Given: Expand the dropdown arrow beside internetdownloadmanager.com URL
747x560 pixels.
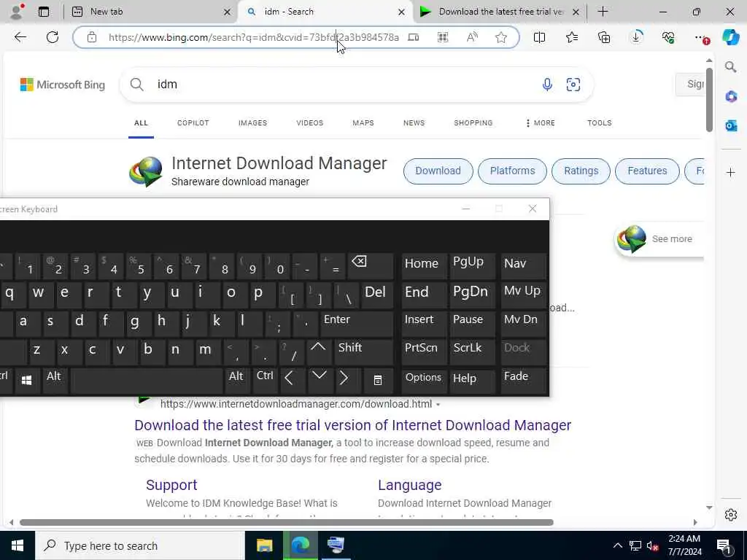Looking at the screenshot, I should pos(438,405).
